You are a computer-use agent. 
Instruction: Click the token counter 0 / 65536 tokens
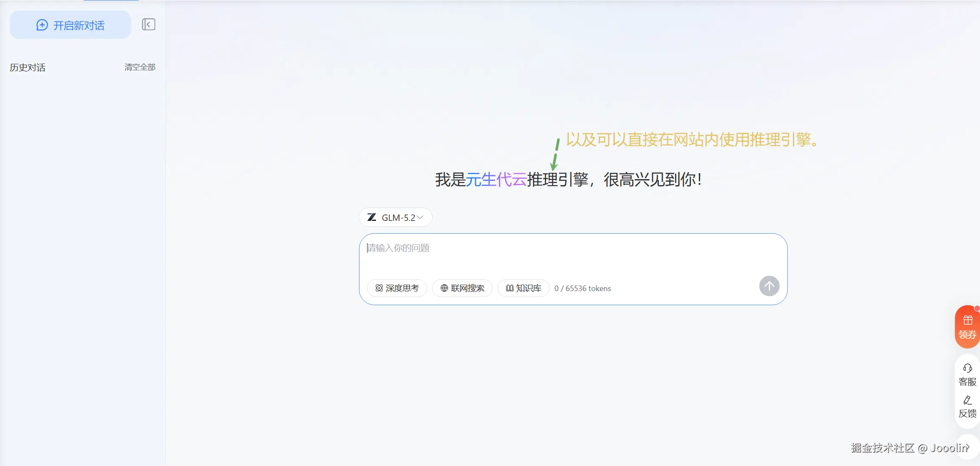582,289
